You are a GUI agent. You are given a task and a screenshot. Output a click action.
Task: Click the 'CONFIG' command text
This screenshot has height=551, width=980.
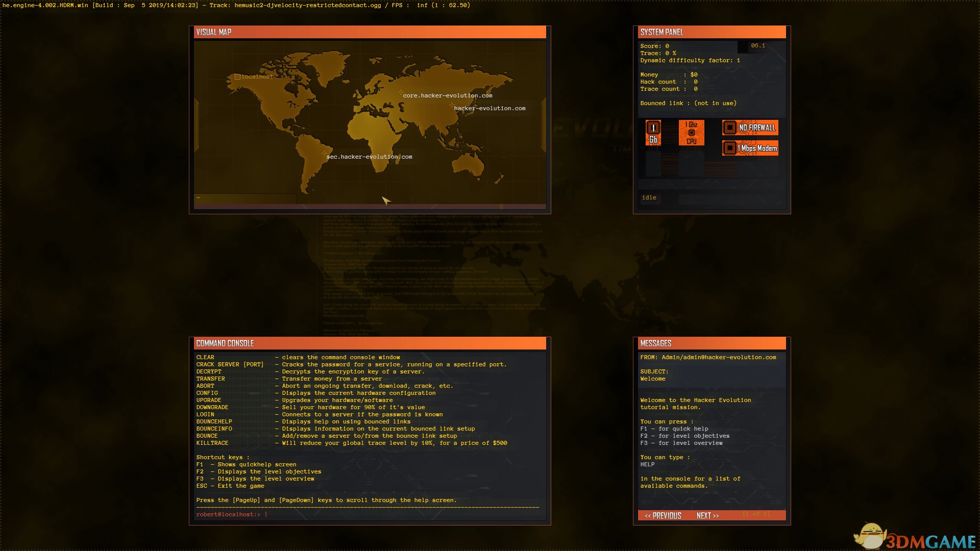(x=207, y=393)
